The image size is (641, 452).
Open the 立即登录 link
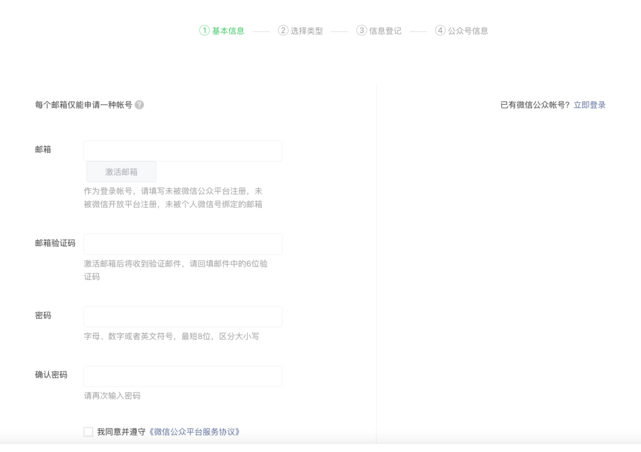tap(589, 105)
